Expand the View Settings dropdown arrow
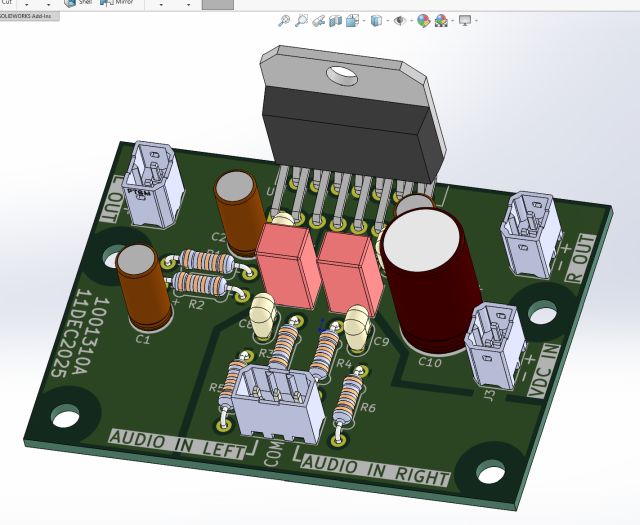Screen dimensions: 640x525 [477, 20]
